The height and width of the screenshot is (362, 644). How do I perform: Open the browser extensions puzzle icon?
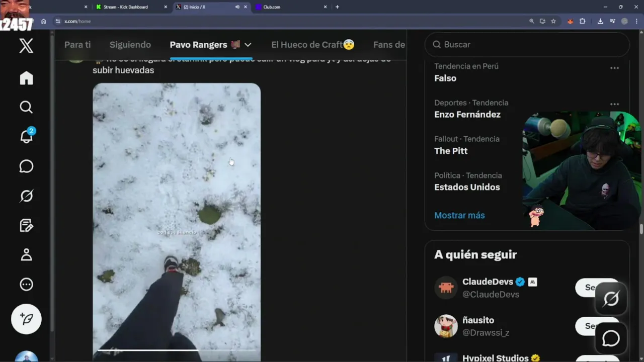point(583,21)
